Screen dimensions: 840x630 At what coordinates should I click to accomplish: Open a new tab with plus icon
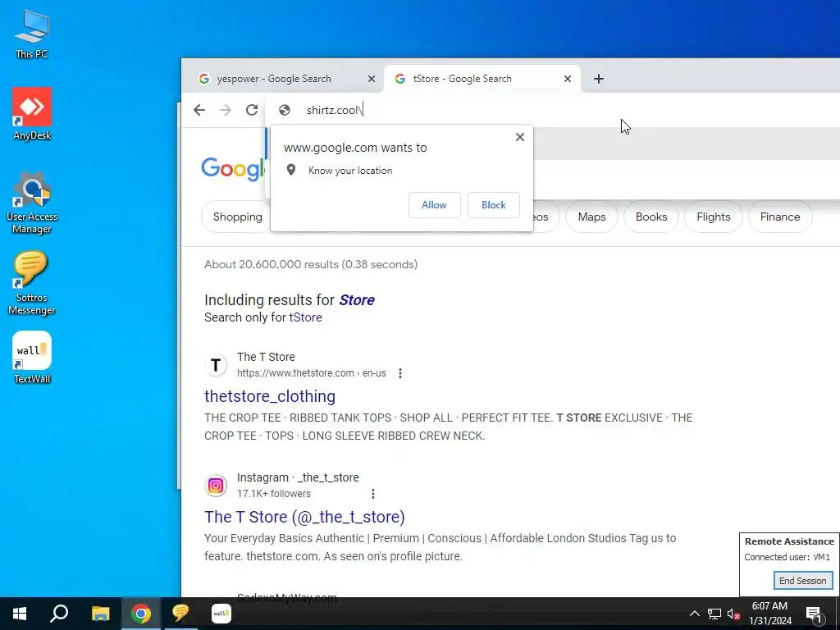pyautogui.click(x=598, y=79)
